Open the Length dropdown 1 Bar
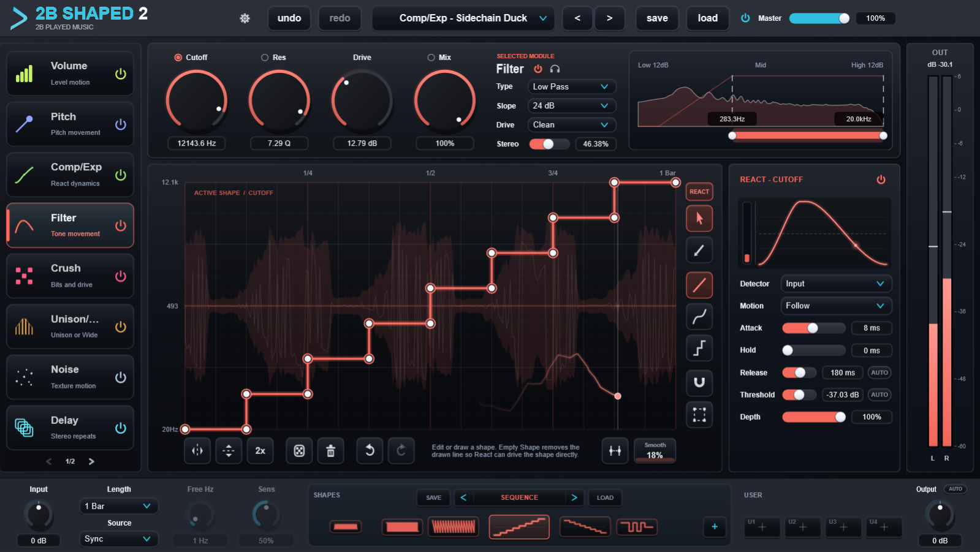 [119, 506]
